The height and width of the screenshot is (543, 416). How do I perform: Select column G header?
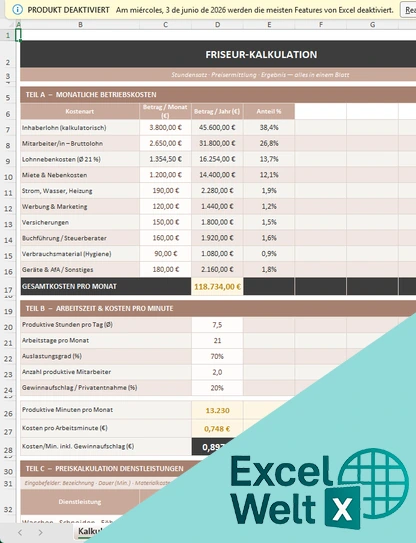(x=372, y=25)
